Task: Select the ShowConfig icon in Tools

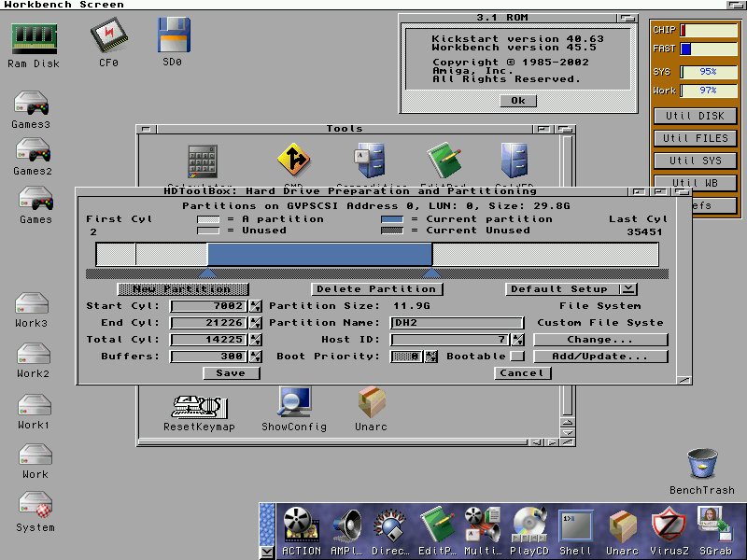Action: 294,402
